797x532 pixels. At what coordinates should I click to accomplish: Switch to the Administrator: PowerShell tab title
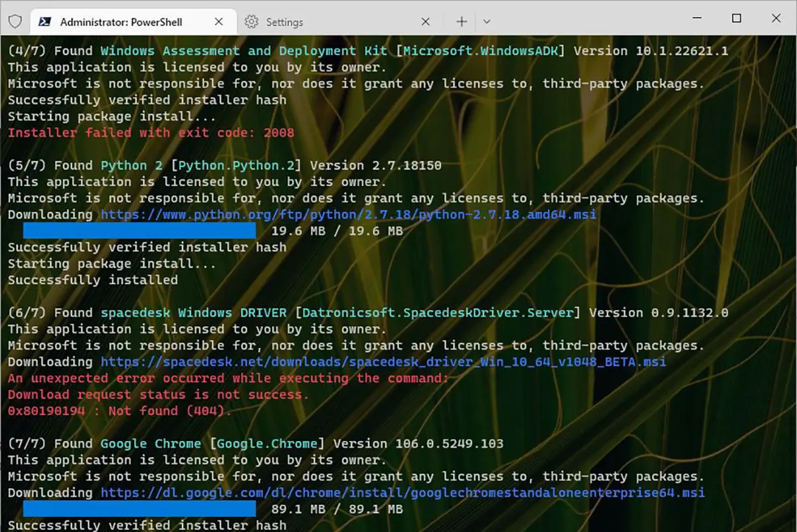[121, 22]
